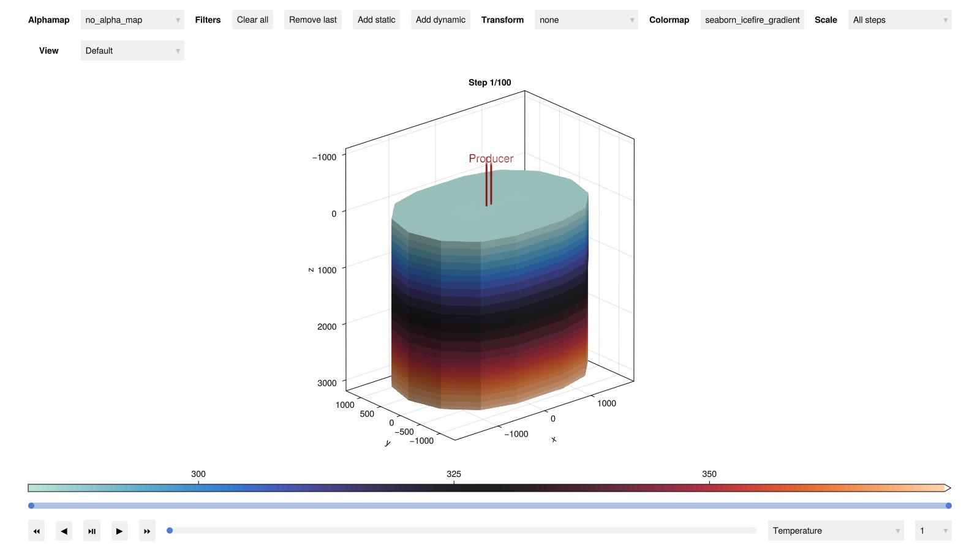Open the dropdown showing value 1
The width and height of the screenshot is (980, 551).
(932, 531)
